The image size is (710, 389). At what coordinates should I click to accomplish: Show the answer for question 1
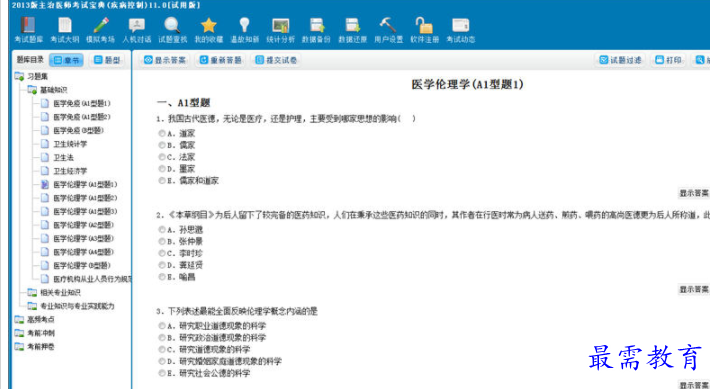[693, 193]
